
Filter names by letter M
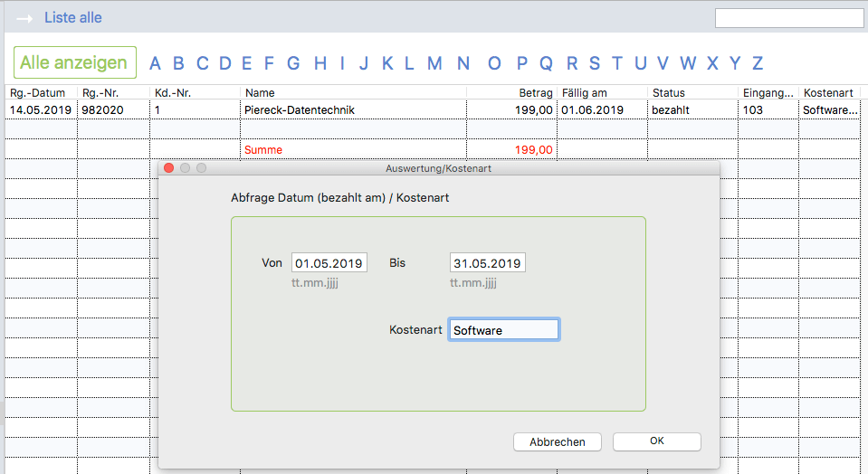(434, 63)
